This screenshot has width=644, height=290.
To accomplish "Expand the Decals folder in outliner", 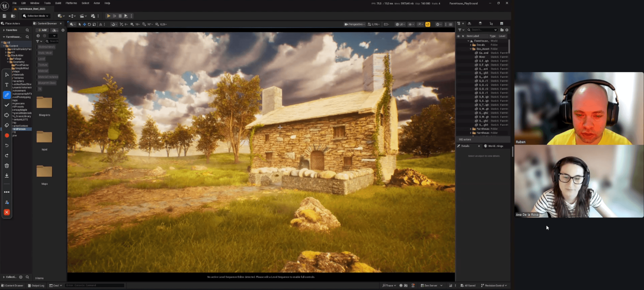I will 471,45.
